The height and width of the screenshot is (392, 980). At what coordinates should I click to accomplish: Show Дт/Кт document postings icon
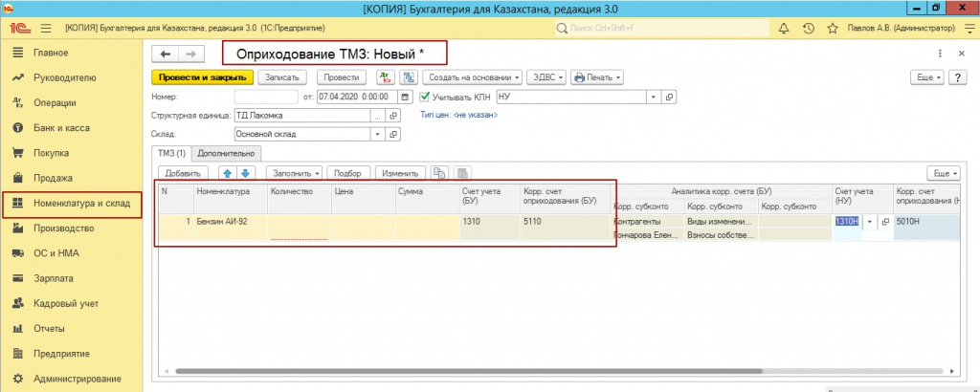click(x=385, y=77)
